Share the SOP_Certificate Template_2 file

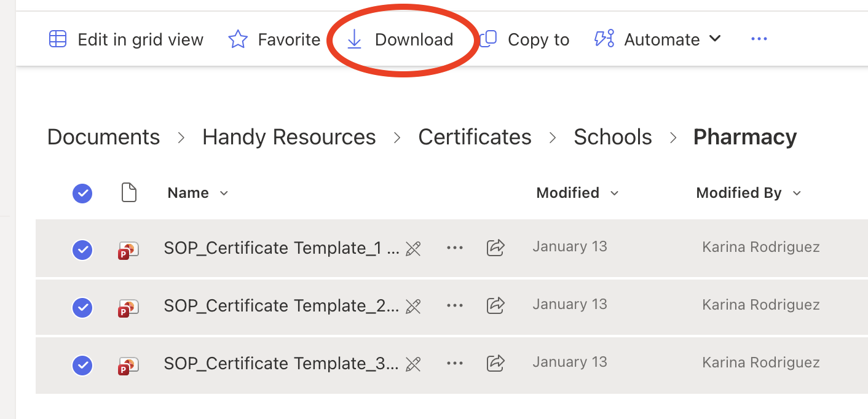tap(495, 305)
